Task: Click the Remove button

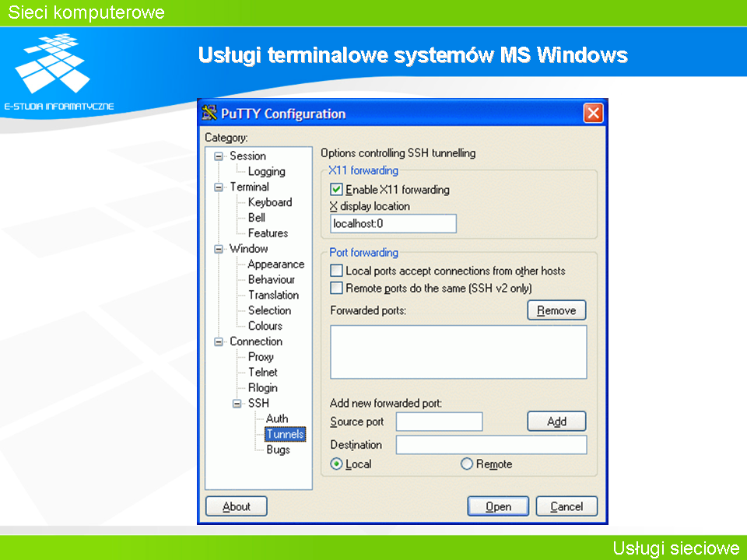Action: point(556,310)
